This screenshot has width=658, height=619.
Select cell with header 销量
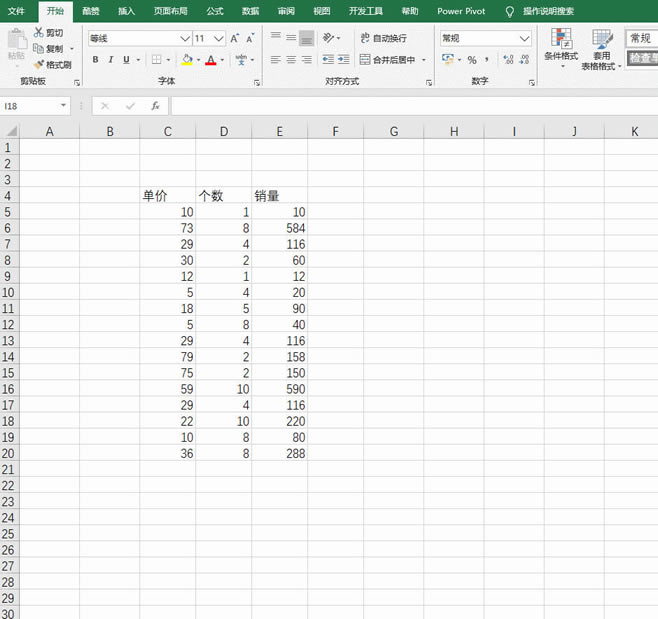pos(279,196)
